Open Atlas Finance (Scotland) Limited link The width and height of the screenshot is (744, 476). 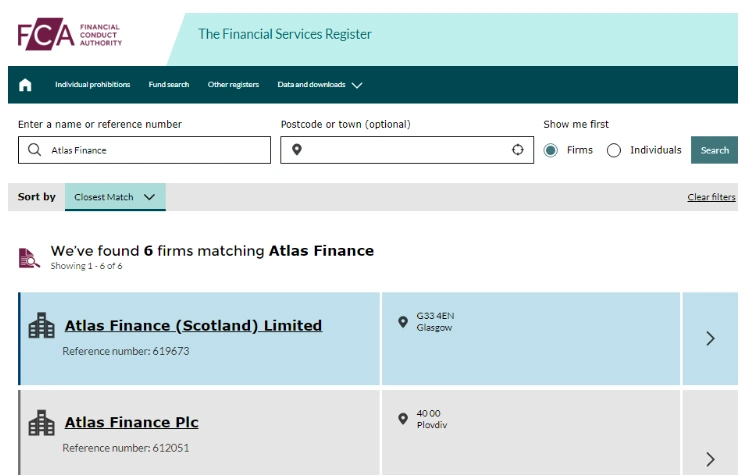(193, 326)
